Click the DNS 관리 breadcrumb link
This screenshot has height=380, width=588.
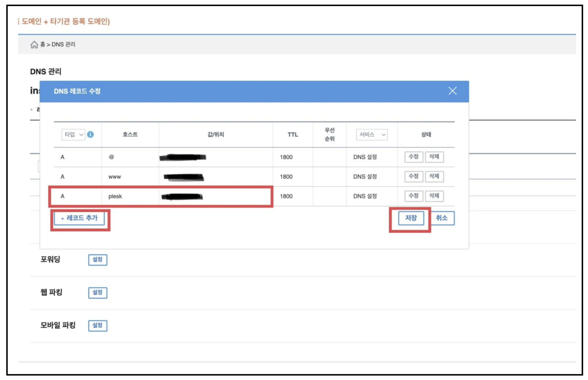tap(63, 44)
